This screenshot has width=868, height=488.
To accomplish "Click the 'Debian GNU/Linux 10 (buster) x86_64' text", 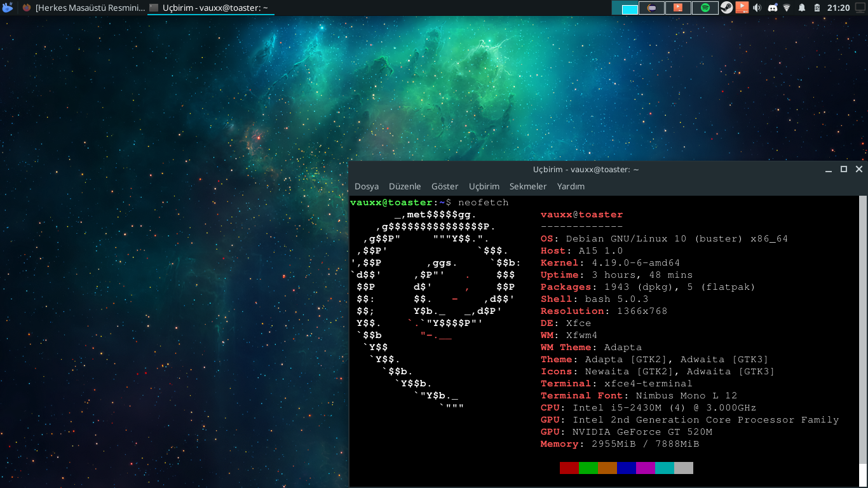I will (677, 239).
